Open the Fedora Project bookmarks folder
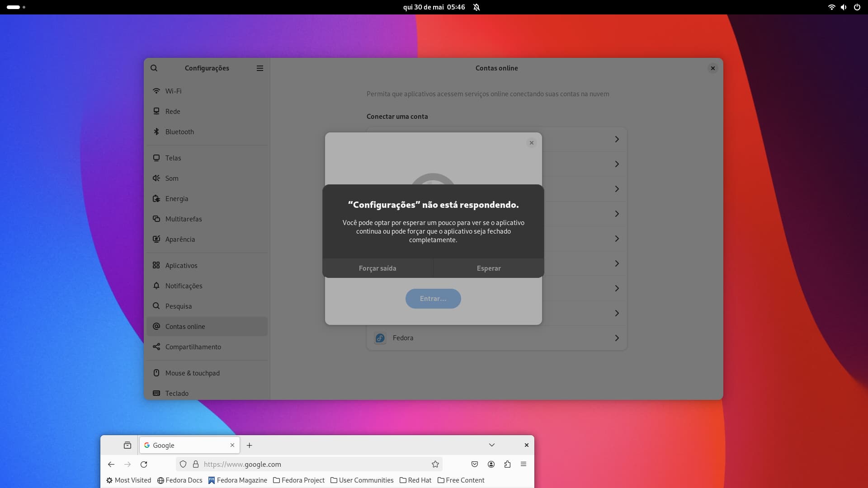Image resolution: width=868 pixels, height=488 pixels. (x=299, y=480)
